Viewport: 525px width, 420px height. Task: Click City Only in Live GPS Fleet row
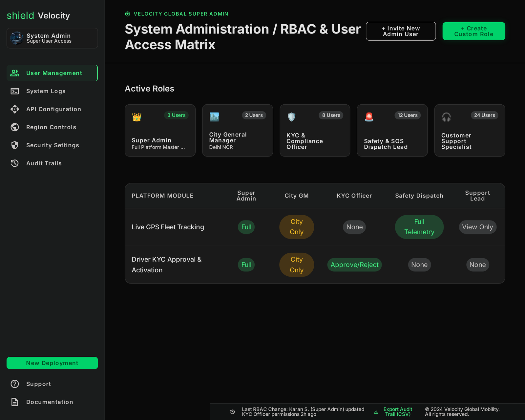coord(297,227)
